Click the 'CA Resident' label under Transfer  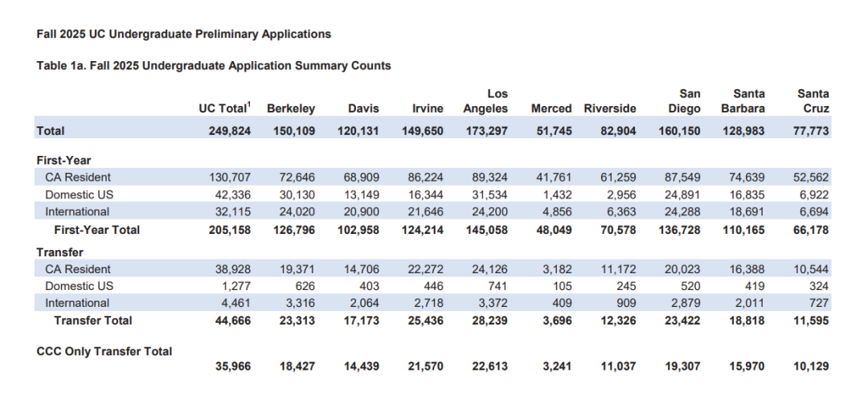(x=77, y=268)
